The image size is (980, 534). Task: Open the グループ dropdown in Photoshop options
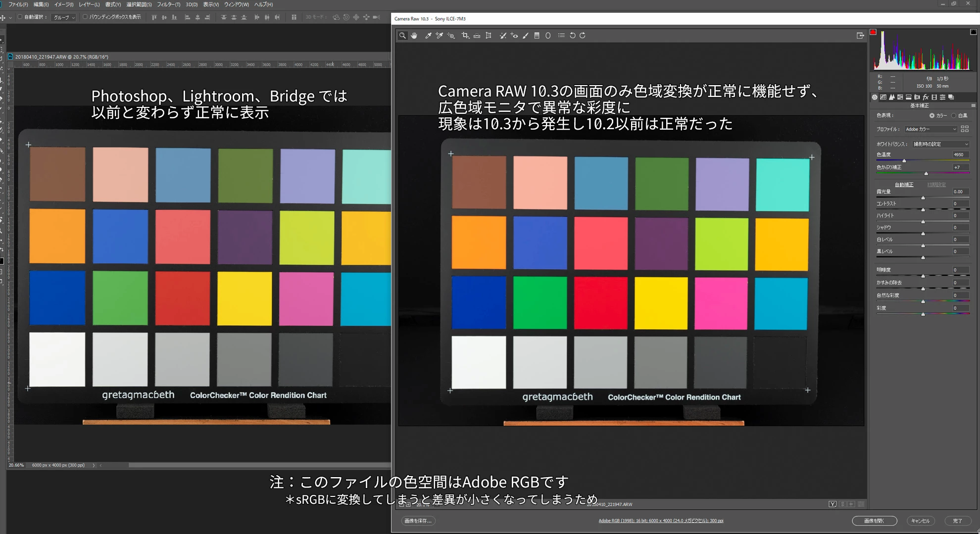pyautogui.click(x=64, y=17)
